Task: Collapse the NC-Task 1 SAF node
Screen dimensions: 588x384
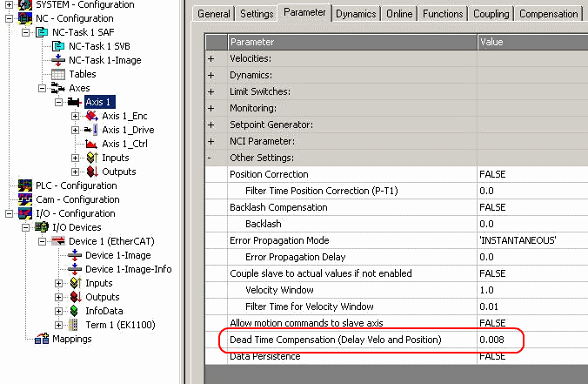Action: 25,32
